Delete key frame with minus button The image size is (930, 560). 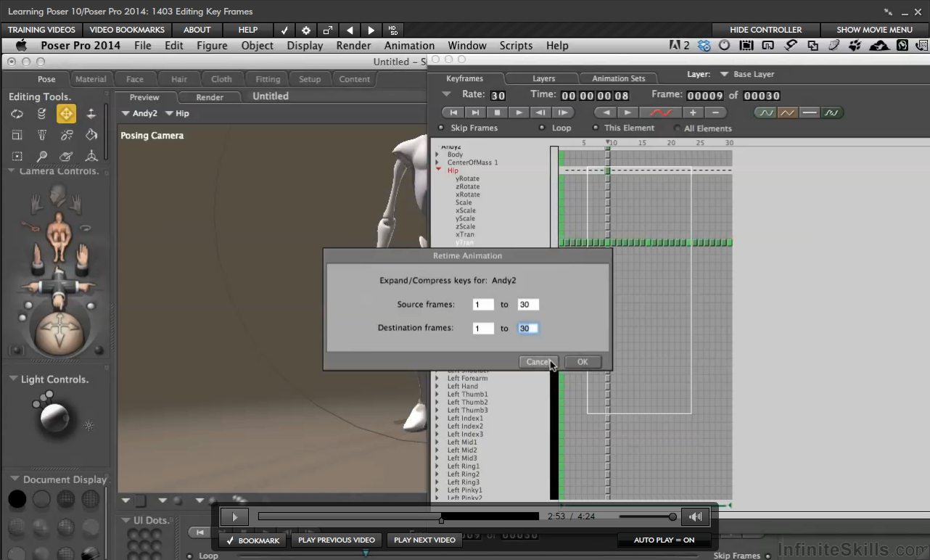(x=715, y=112)
